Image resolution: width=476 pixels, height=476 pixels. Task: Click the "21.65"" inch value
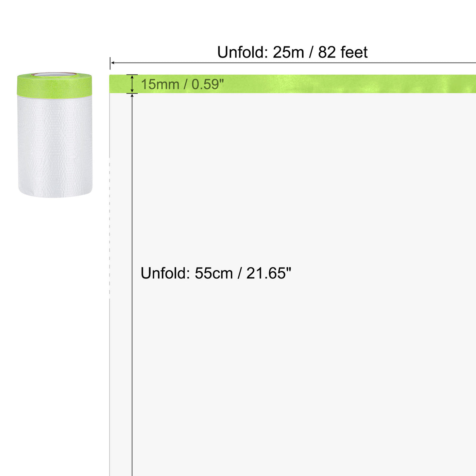pos(269,273)
